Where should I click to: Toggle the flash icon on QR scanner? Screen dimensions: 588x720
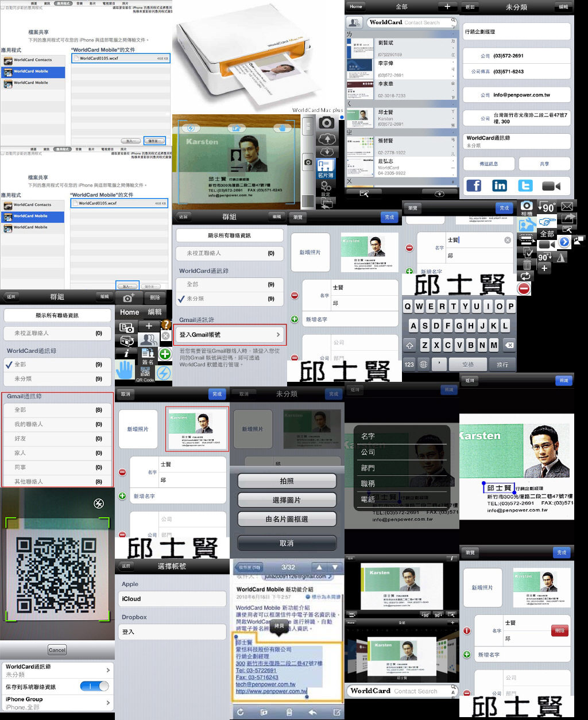click(99, 504)
